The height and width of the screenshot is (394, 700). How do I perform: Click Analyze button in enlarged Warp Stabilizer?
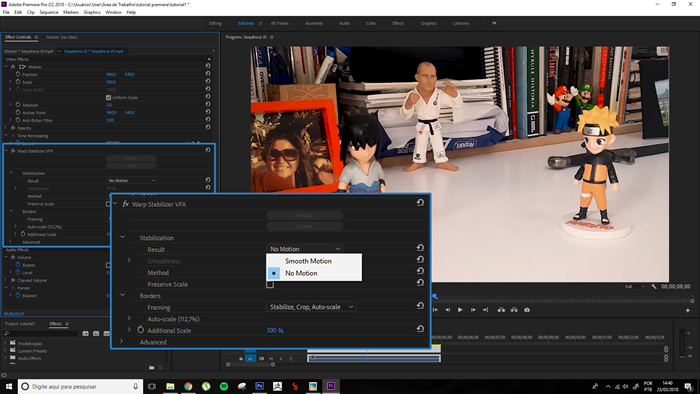coord(304,215)
